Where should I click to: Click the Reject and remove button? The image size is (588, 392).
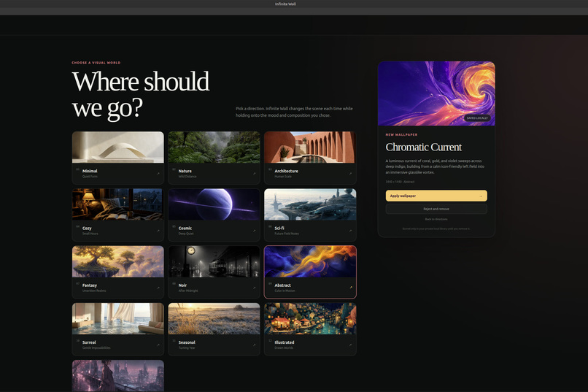[x=436, y=209]
